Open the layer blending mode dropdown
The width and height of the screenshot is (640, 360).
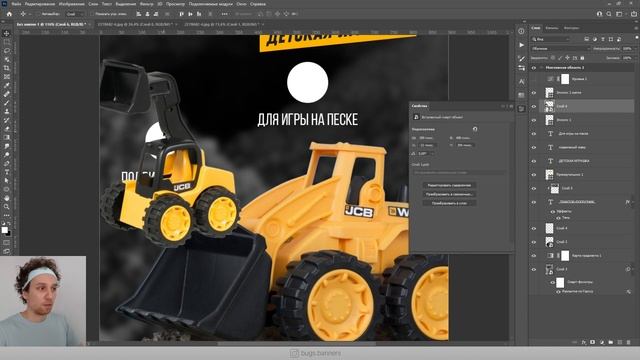561,49
